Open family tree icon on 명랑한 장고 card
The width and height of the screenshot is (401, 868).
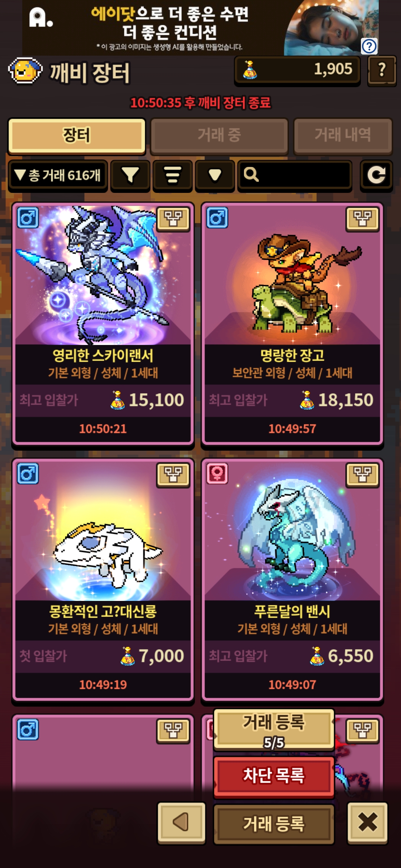coord(362,219)
